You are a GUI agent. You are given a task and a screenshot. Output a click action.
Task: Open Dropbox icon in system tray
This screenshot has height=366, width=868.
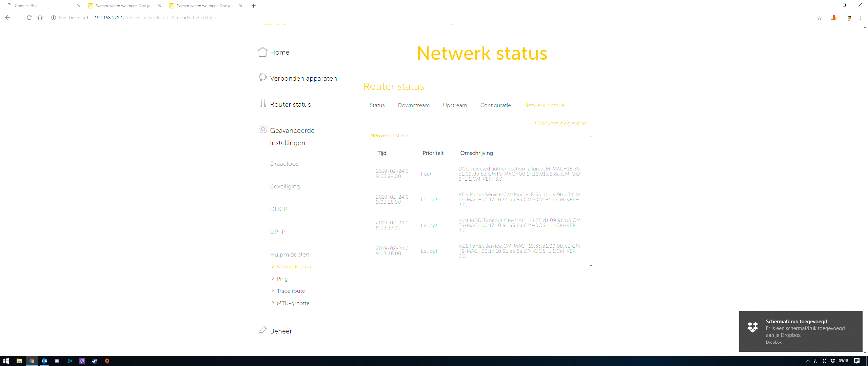click(833, 361)
